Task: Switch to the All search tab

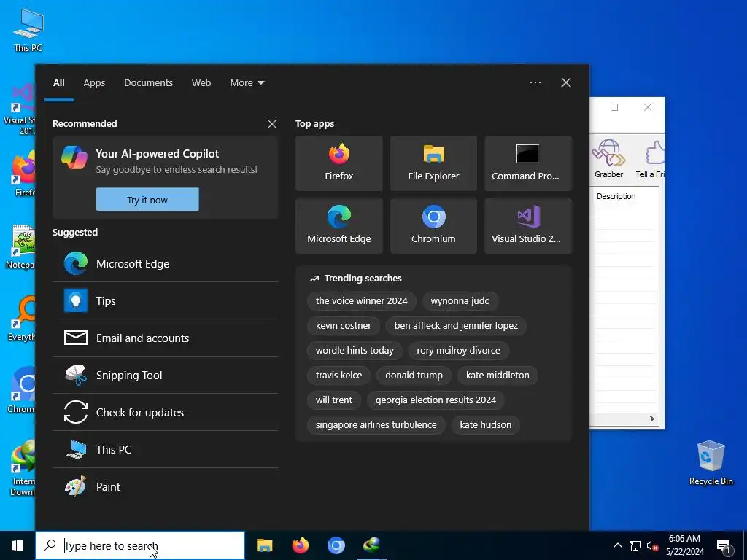Action: coord(58,83)
